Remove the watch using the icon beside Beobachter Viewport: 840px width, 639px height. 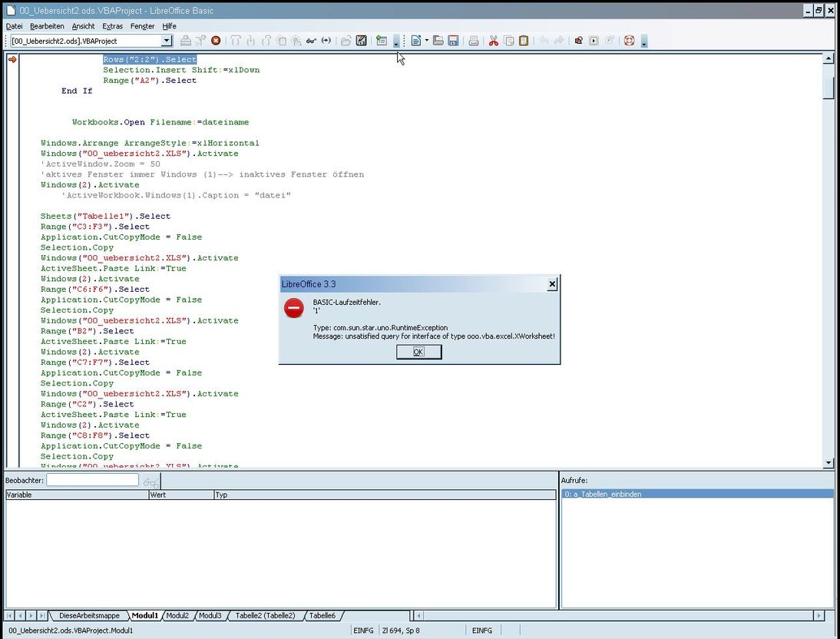pos(151,482)
